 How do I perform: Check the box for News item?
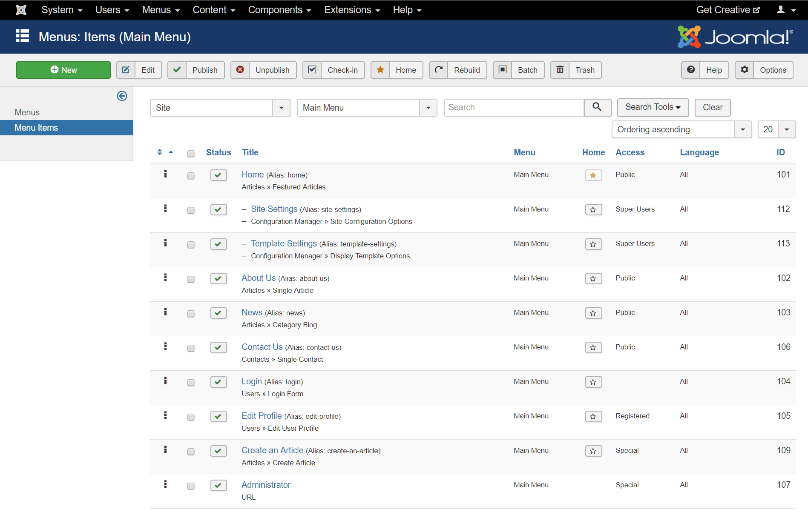[191, 314]
